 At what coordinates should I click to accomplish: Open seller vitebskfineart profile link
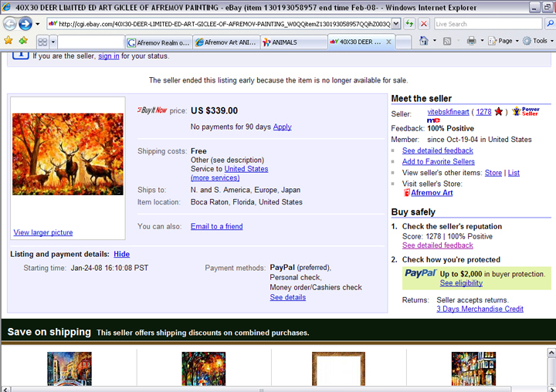point(448,112)
